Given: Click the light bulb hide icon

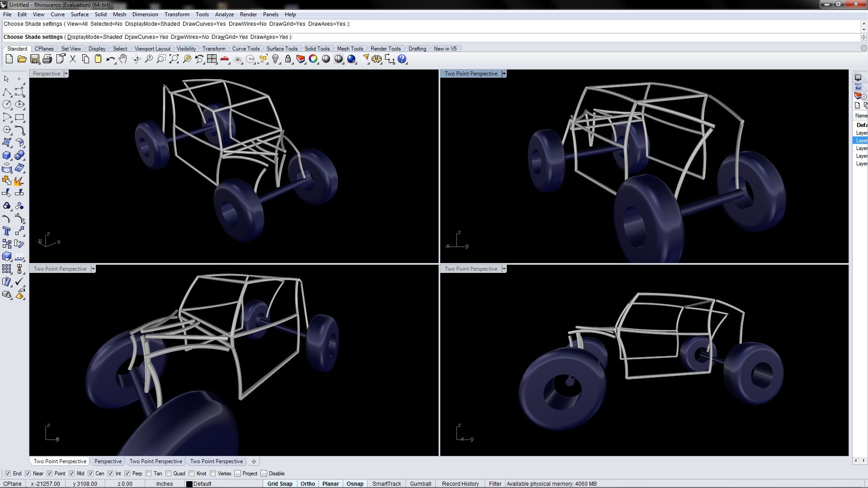Looking at the screenshot, I should [275, 59].
